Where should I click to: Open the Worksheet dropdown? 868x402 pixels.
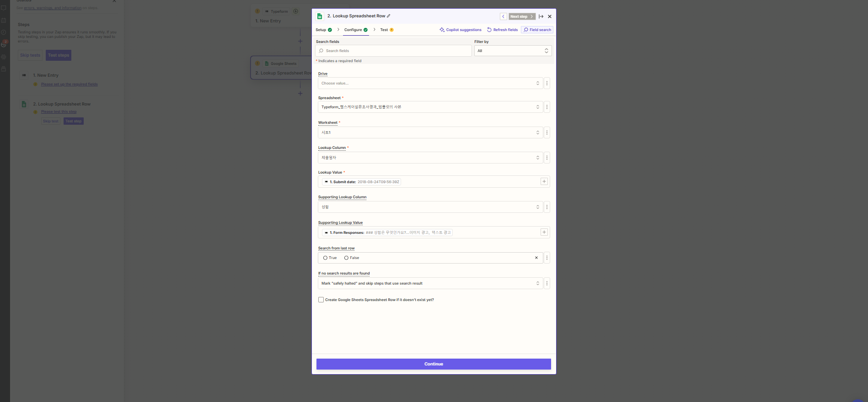430,132
